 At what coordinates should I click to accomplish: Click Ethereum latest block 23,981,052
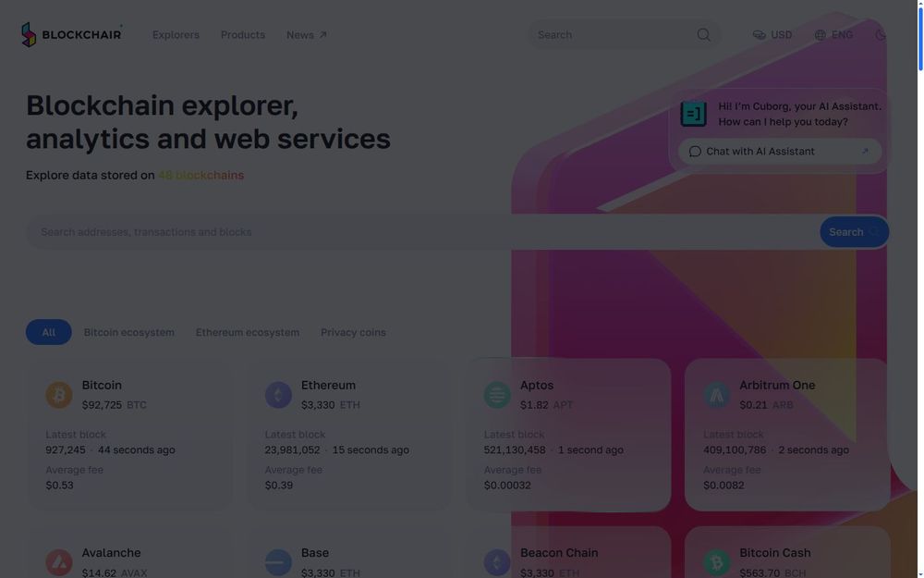click(292, 450)
